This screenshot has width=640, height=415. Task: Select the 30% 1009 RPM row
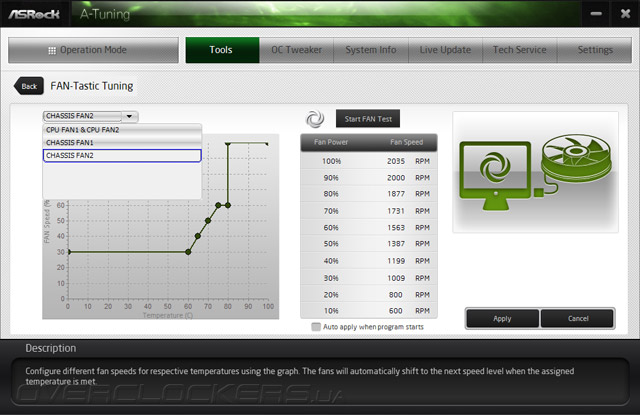coord(369,278)
